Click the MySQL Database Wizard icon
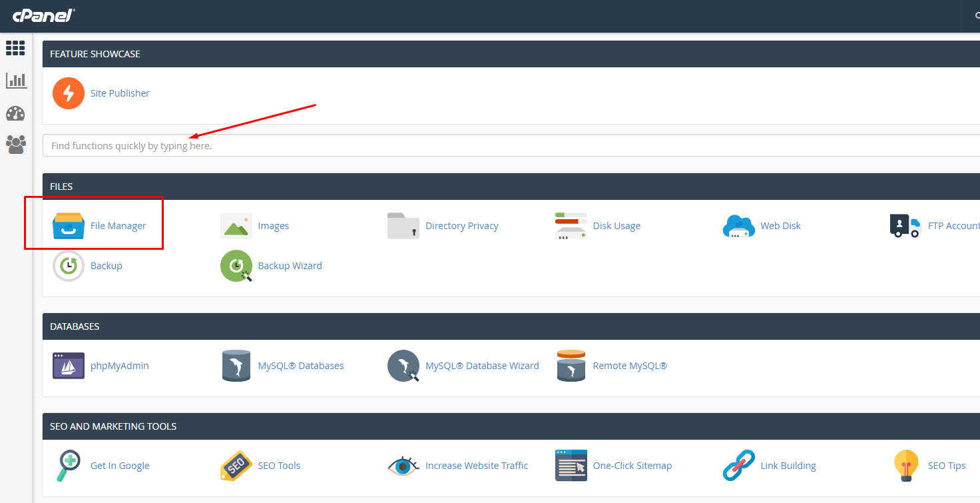The image size is (980, 503). pyautogui.click(x=404, y=366)
